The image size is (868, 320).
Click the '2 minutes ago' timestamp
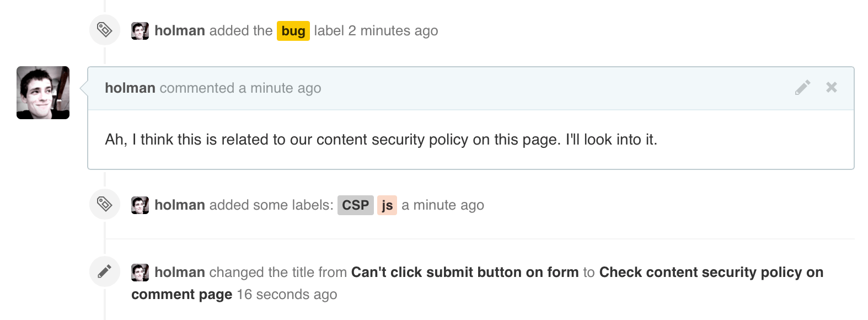click(393, 31)
